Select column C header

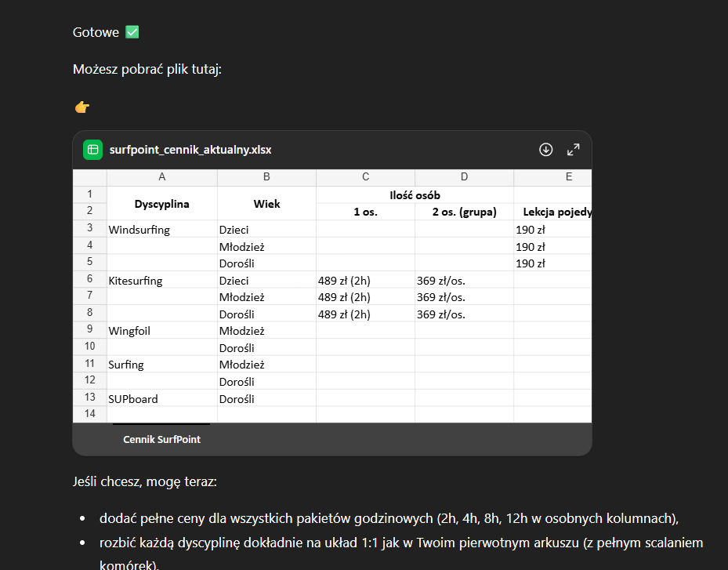click(365, 177)
